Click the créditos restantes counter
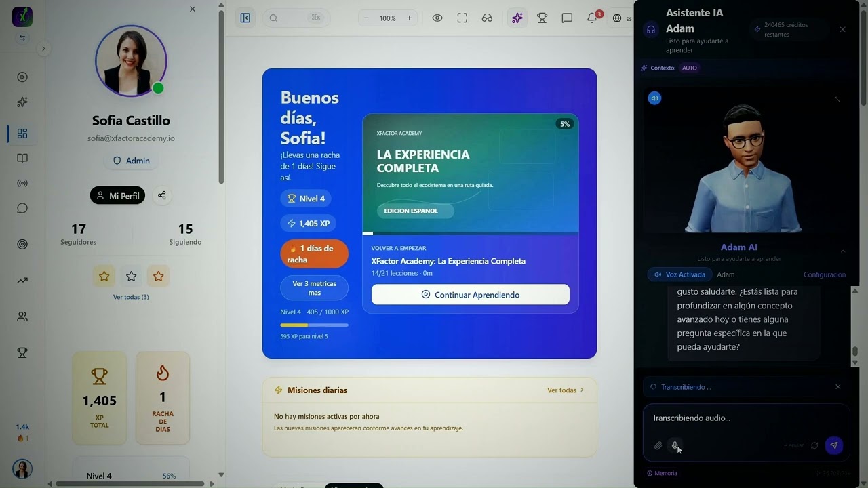 coord(790,29)
